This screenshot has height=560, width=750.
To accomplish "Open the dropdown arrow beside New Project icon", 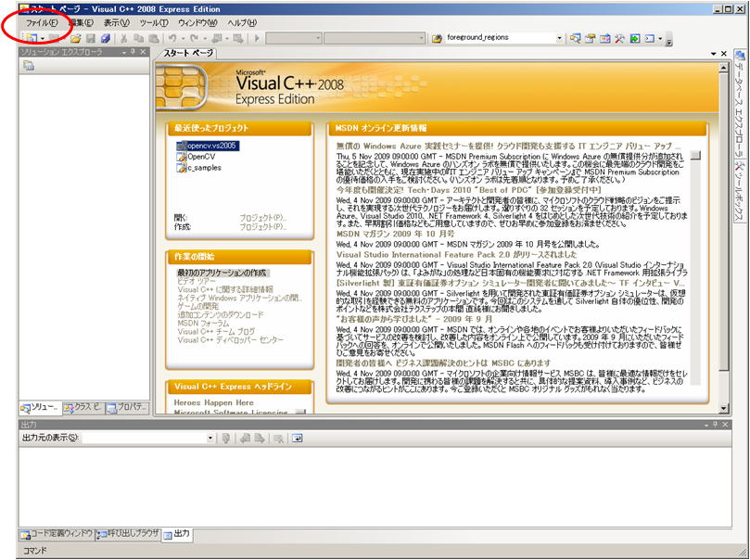I will (42, 39).
